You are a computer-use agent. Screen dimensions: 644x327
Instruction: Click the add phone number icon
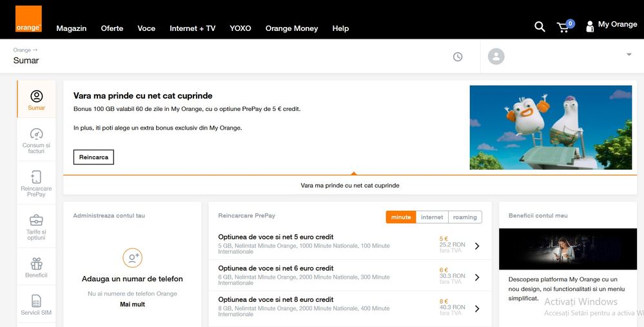132,258
